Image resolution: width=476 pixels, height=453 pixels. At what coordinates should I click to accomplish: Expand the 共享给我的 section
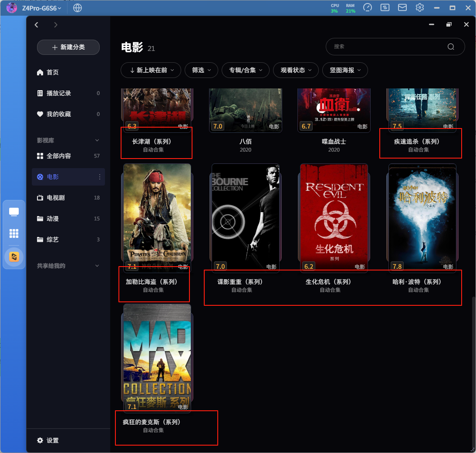[97, 266]
